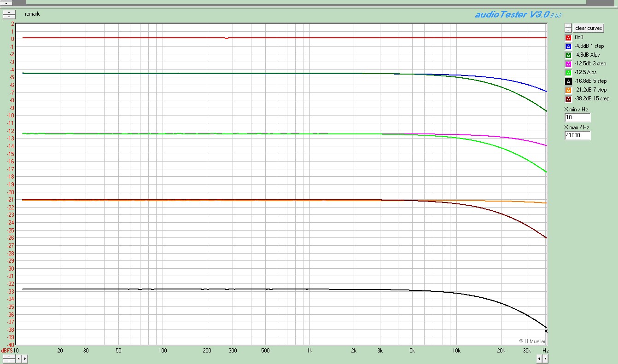Image resolution: width=618 pixels, height=364 pixels.
Task: Toggle the magenta -12.5db 3 step marker
Action: (x=568, y=64)
